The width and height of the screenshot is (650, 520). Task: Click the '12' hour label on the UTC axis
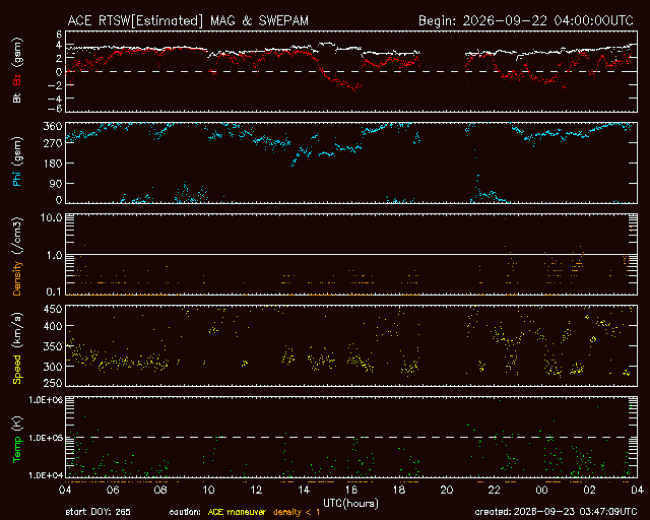256,490
